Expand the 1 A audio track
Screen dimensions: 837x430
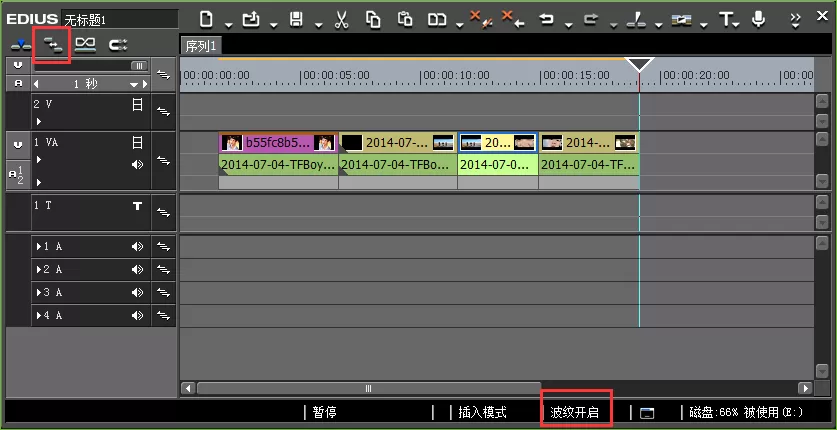[x=38, y=246]
